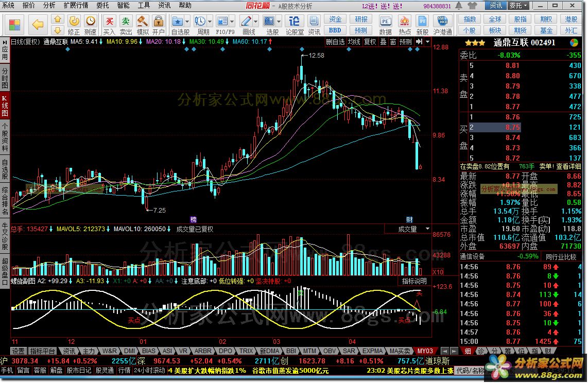This screenshot has width=588, height=383.
Task: Toggle chart 预测 forecast option
Action: pyautogui.click(x=405, y=42)
